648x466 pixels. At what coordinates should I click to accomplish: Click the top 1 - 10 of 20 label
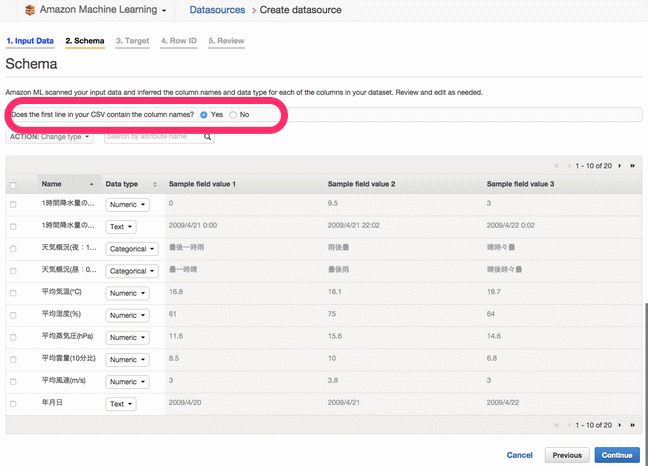[x=593, y=166]
